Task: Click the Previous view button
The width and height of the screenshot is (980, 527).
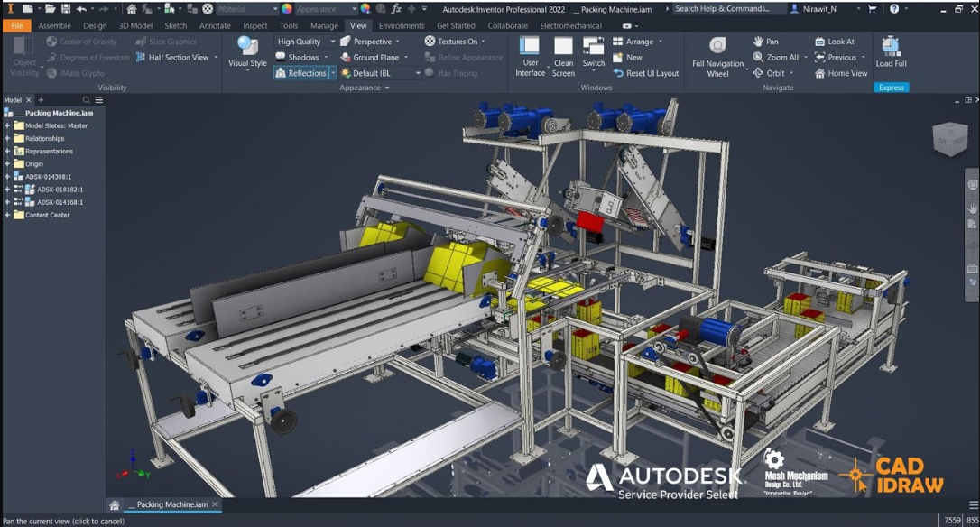Action: click(x=836, y=57)
